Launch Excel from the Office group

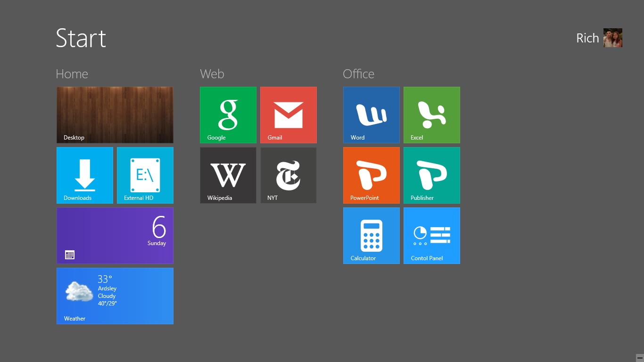(x=432, y=115)
